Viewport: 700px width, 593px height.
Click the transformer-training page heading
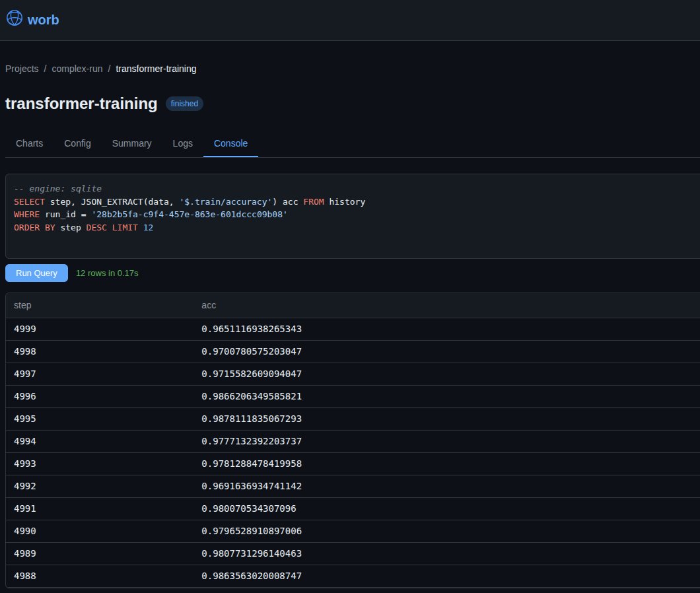pos(81,104)
